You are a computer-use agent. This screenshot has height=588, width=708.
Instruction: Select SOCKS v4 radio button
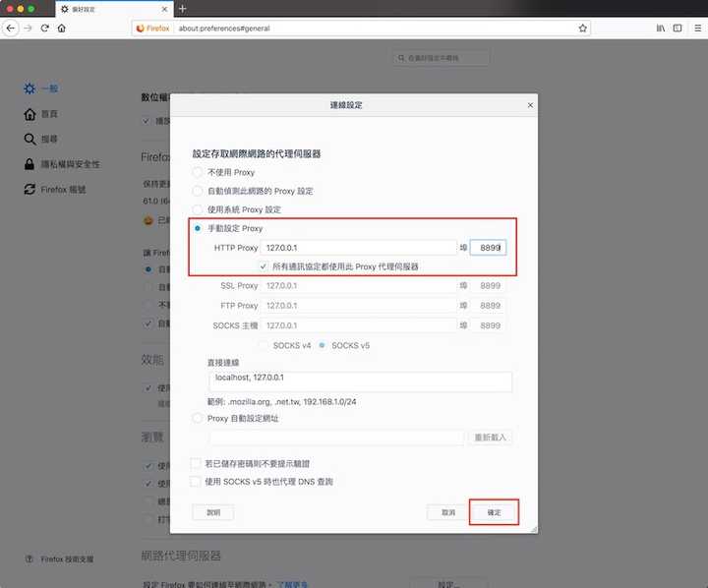point(264,345)
